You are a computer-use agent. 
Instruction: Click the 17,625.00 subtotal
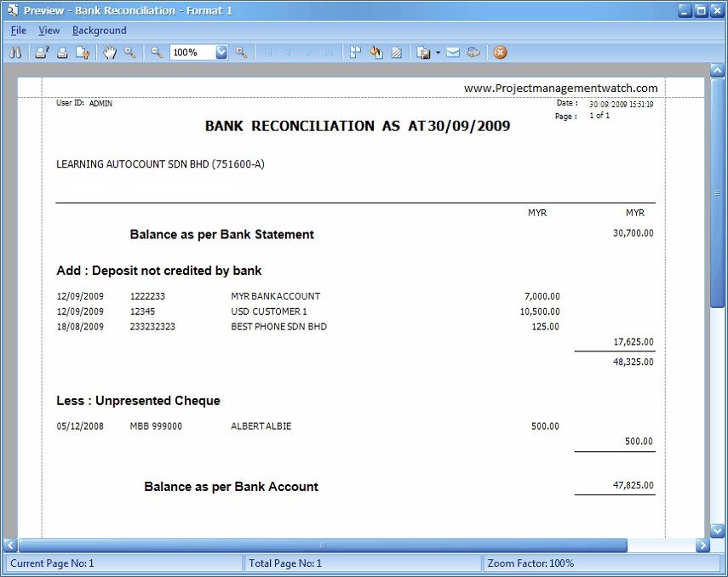point(633,342)
